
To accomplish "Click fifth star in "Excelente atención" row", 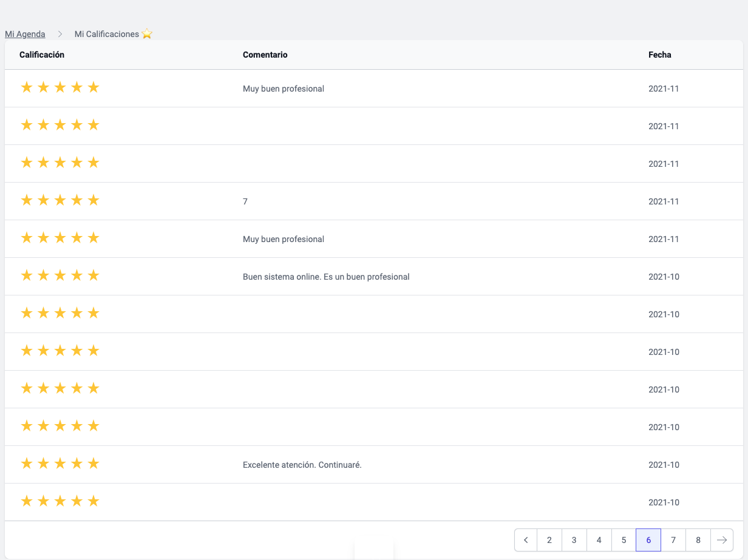I will pos(93,464).
